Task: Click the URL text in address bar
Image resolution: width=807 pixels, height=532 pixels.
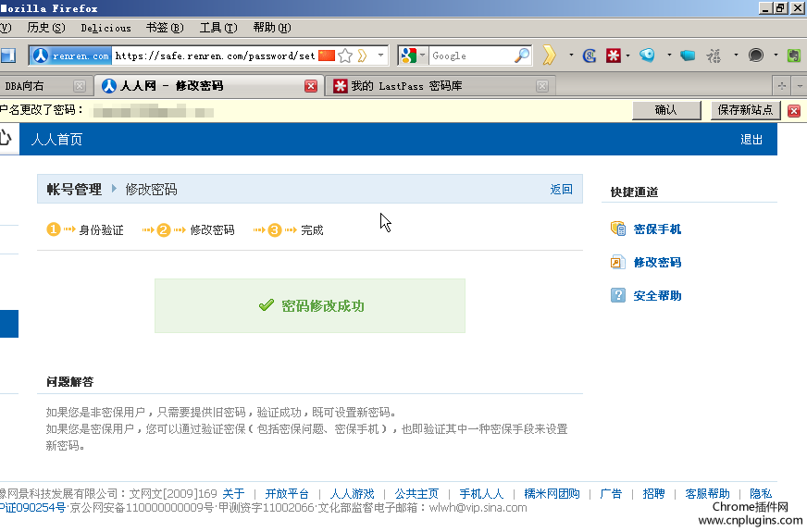Action: [x=215, y=56]
